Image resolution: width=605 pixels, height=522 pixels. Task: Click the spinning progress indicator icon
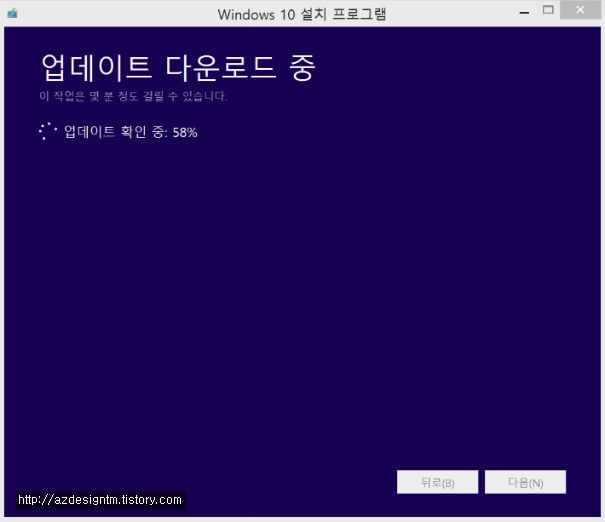click(x=48, y=131)
